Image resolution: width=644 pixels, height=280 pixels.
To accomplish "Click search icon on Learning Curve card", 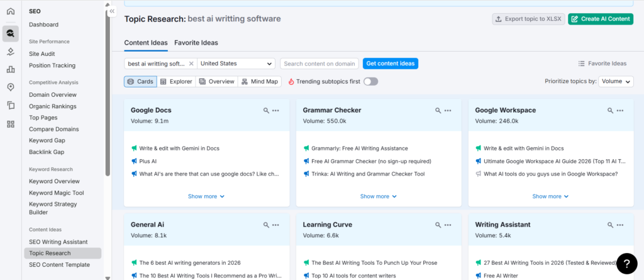I will 438,225.
